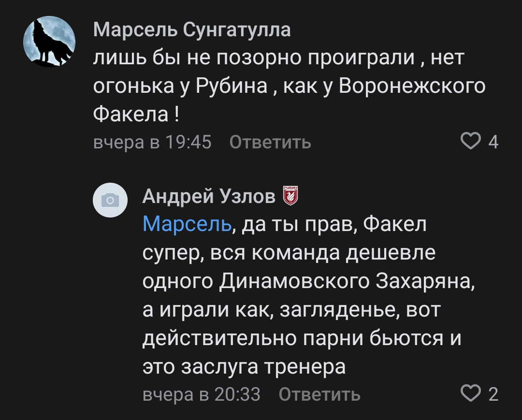
Task: Open Андрей Узлов's profile name
Action: pos(209,196)
